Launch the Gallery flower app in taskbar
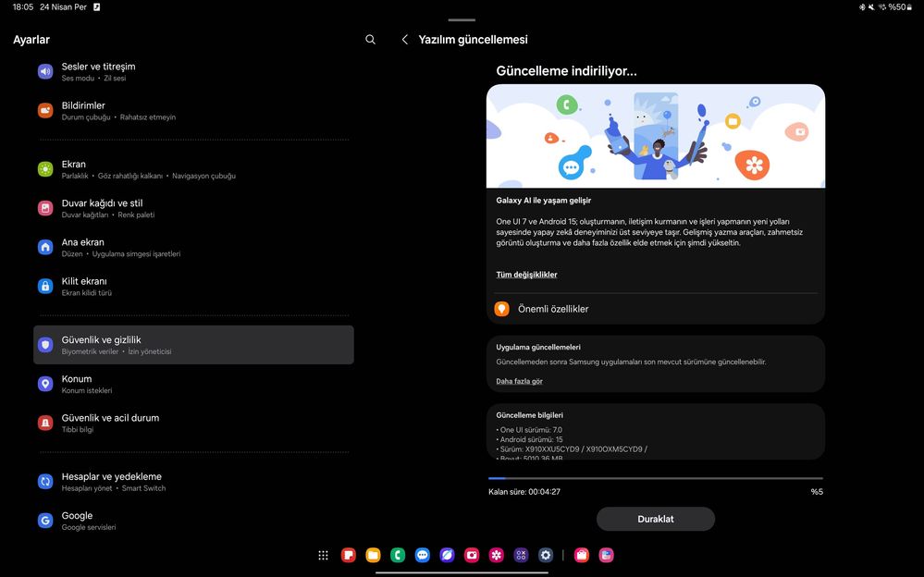924x577 pixels. point(497,555)
